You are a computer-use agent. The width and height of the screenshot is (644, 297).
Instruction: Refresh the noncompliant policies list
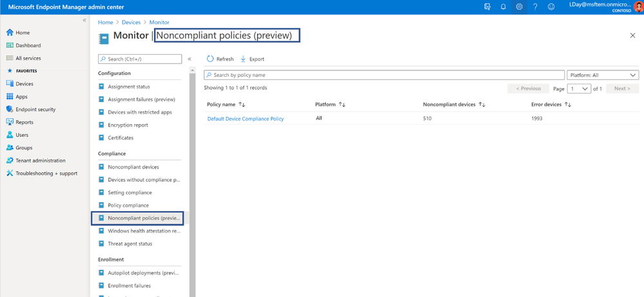220,59
